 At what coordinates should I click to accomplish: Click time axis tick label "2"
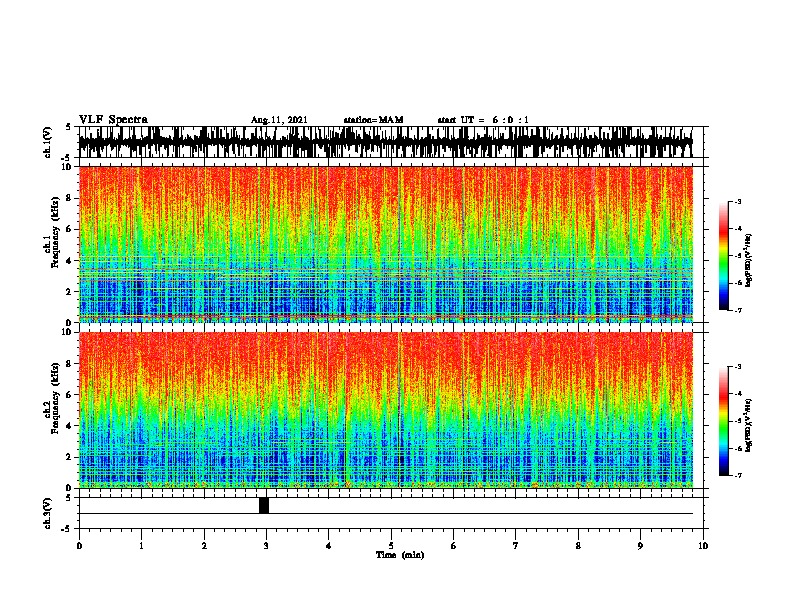(x=204, y=546)
